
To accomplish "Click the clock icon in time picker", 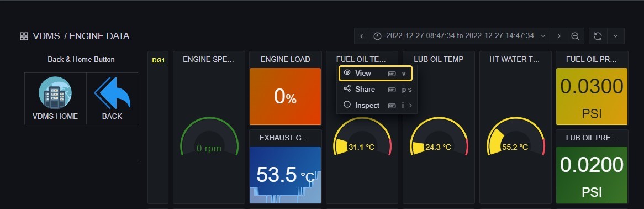I will click(x=377, y=36).
